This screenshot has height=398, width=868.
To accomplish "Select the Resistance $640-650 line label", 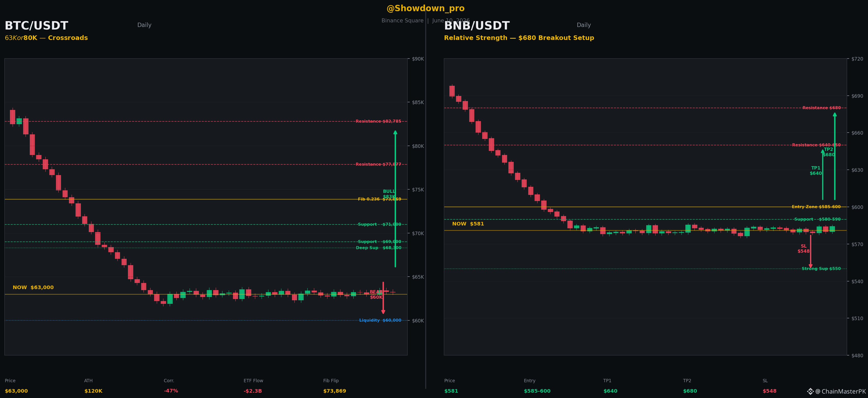I will click(x=816, y=145).
